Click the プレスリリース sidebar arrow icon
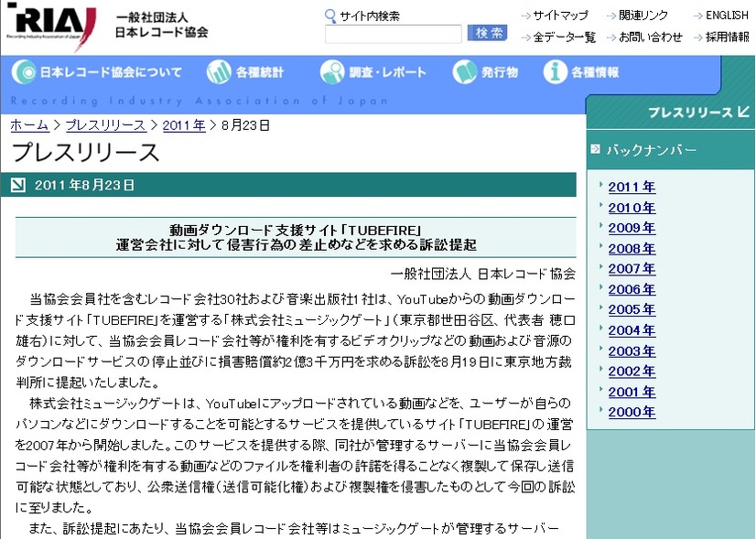 [743, 112]
